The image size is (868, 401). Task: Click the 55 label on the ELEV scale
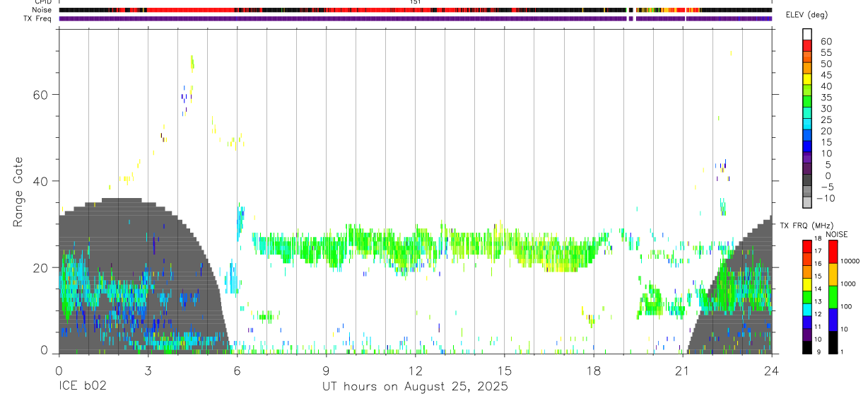pyautogui.click(x=826, y=52)
